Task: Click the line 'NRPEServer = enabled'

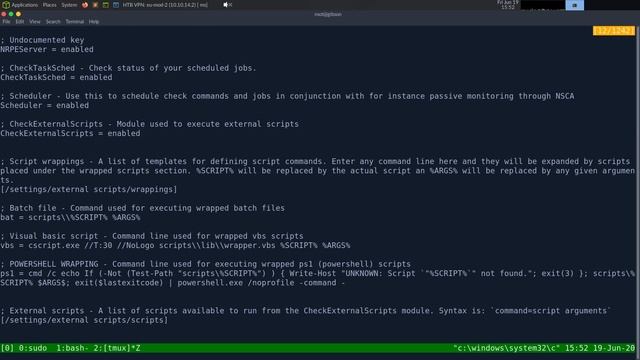Action: click(47, 49)
